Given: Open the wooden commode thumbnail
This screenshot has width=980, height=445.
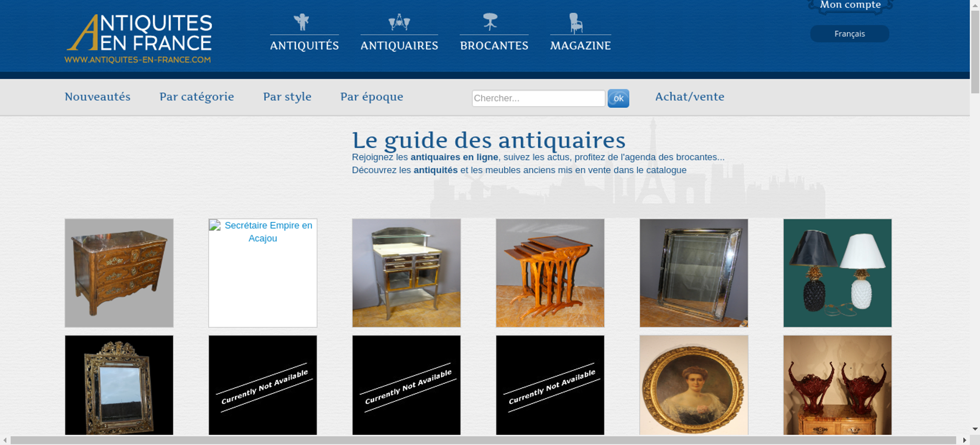Looking at the screenshot, I should [x=119, y=273].
